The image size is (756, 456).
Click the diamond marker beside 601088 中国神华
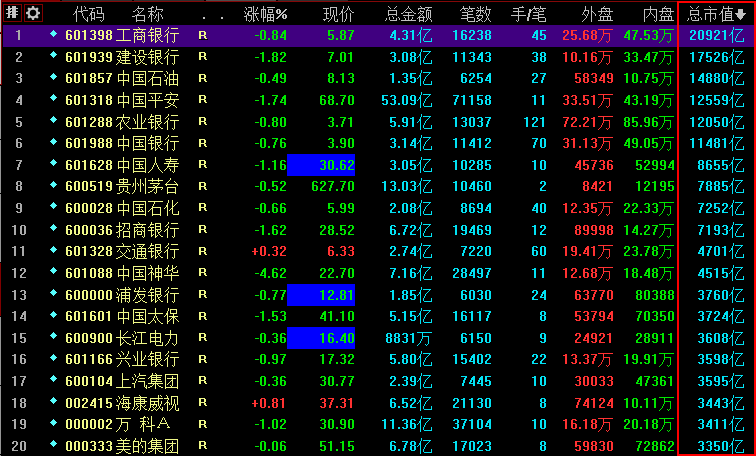[x=54, y=271]
